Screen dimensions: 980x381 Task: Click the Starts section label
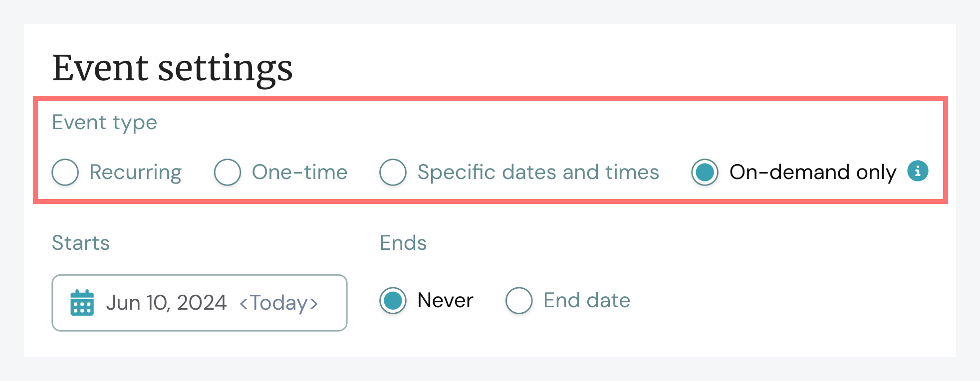tap(81, 243)
